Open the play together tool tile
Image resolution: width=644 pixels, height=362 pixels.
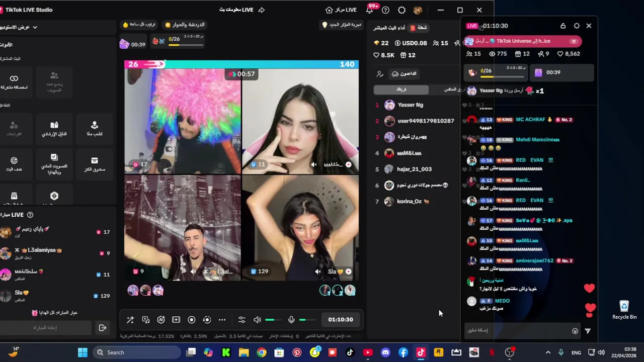point(95,128)
